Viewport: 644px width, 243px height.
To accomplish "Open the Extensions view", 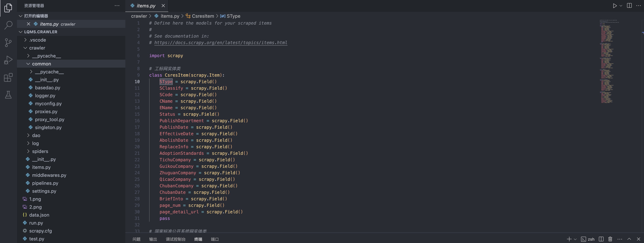I will coord(8,77).
